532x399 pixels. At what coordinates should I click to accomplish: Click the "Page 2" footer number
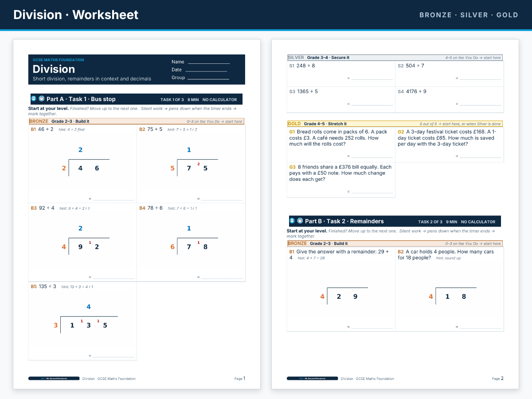498,379
